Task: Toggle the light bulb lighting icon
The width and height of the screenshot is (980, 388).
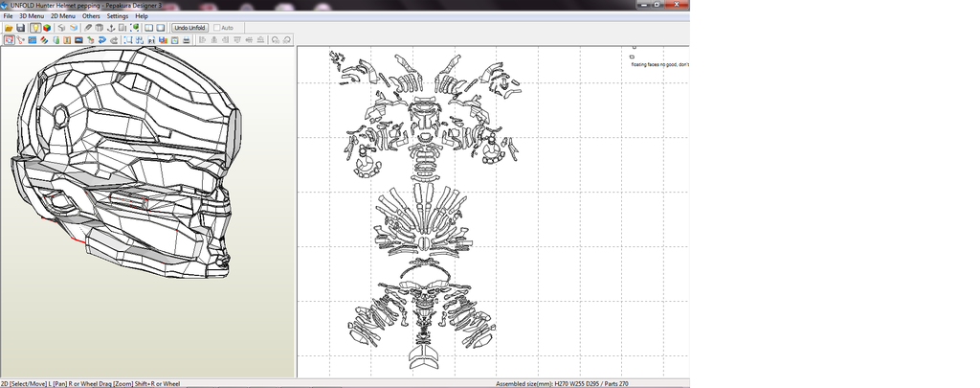Action: click(x=35, y=28)
